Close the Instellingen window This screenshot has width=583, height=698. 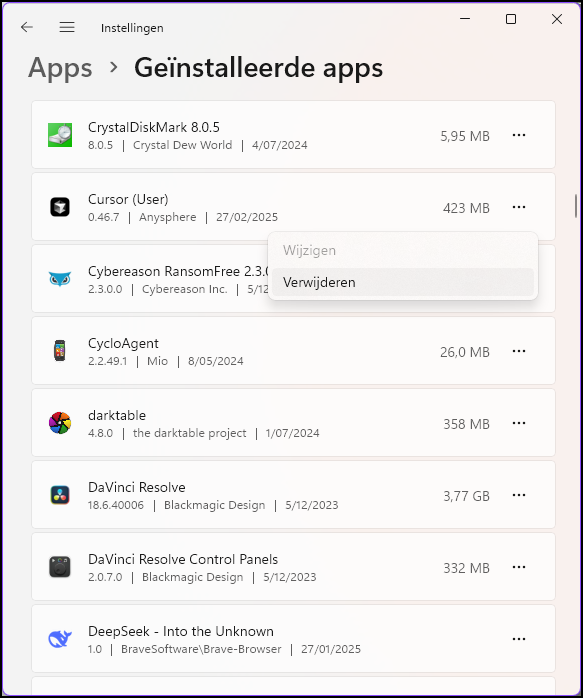(x=557, y=19)
